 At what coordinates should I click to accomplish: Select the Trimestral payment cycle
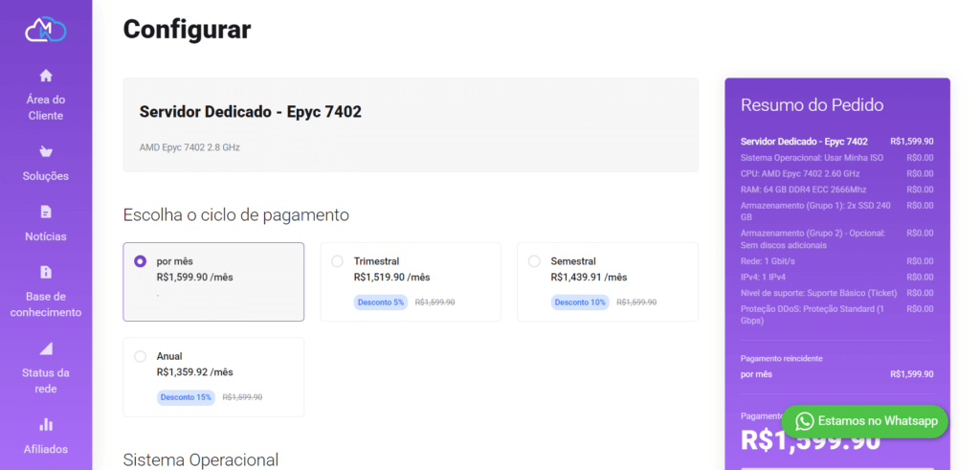click(x=411, y=281)
